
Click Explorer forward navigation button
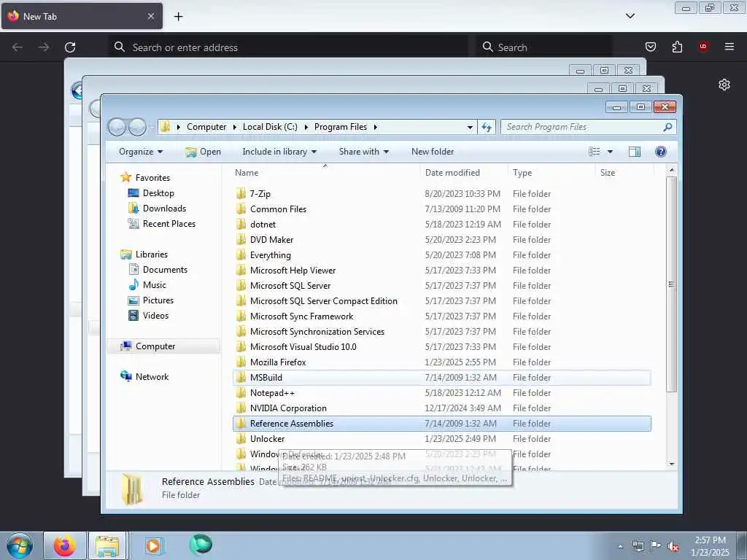(x=137, y=127)
